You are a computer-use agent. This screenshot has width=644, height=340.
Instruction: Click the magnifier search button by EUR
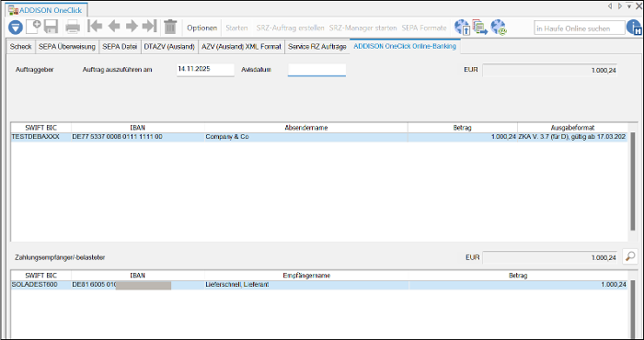pyautogui.click(x=629, y=256)
